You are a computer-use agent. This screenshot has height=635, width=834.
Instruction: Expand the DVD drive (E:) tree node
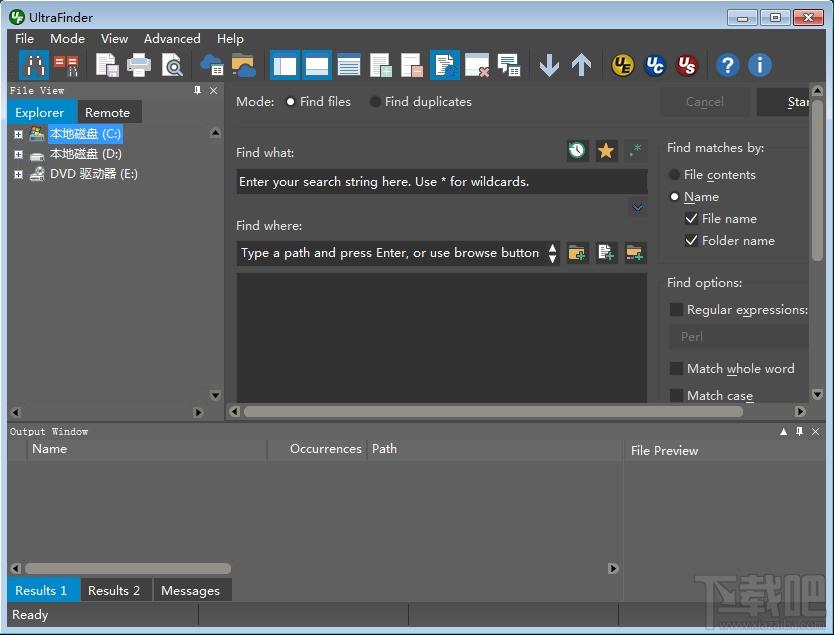click(x=18, y=174)
